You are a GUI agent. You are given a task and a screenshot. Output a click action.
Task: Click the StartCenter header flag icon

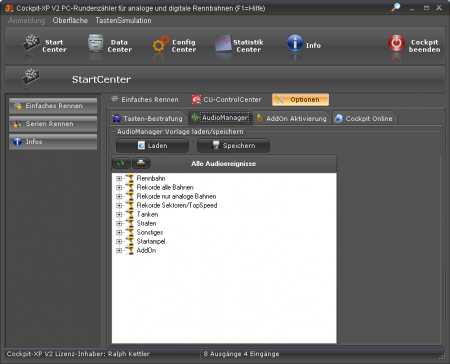(x=31, y=78)
